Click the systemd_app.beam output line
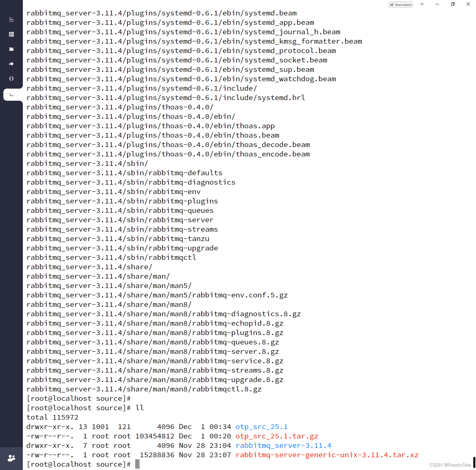Image resolution: width=476 pixels, height=470 pixels. 170,22
